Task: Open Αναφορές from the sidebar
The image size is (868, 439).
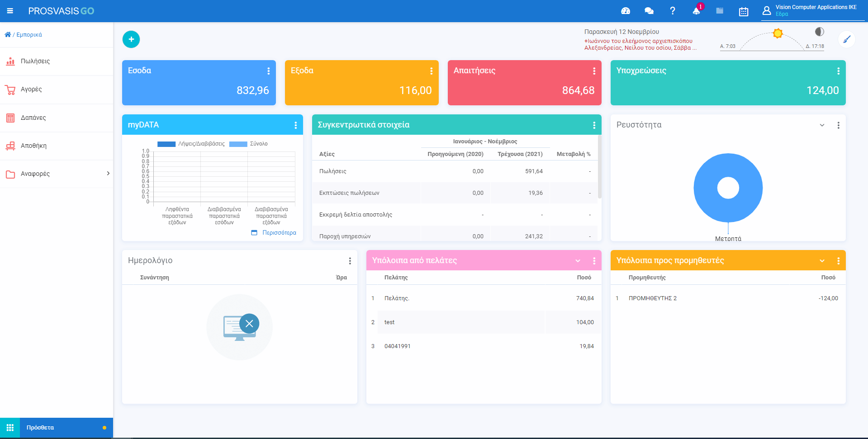Action: [57, 174]
